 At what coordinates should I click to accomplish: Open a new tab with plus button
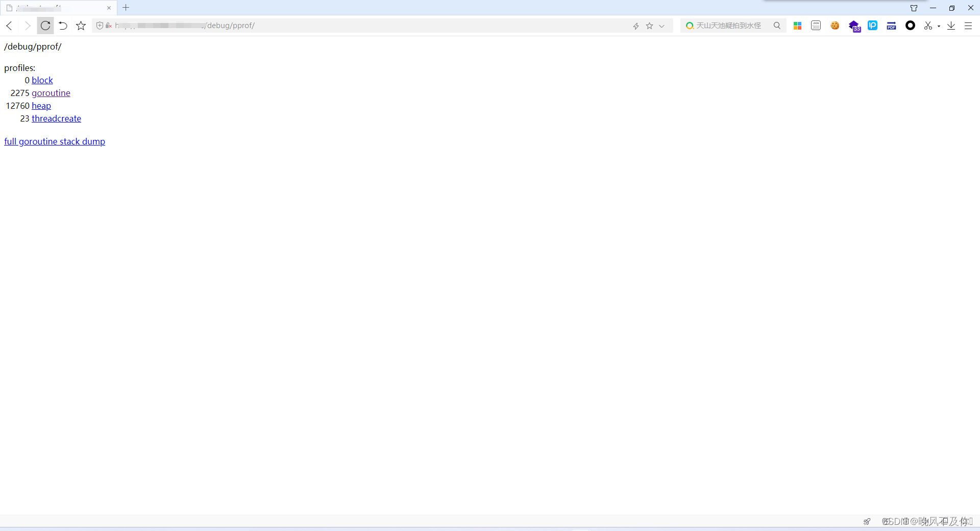[126, 8]
